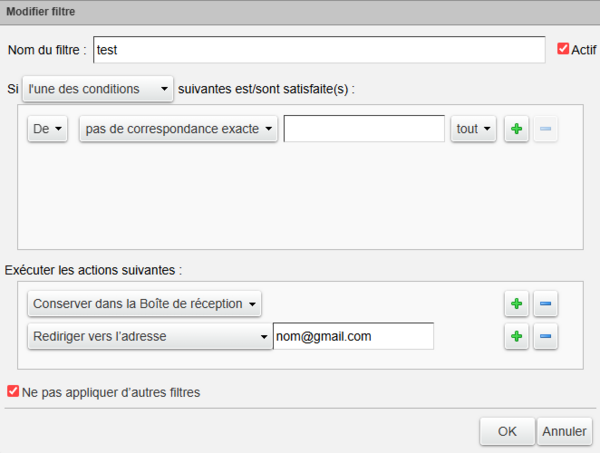The height and width of the screenshot is (453, 600).
Task: Confirm filter with OK button
Action: tap(507, 431)
